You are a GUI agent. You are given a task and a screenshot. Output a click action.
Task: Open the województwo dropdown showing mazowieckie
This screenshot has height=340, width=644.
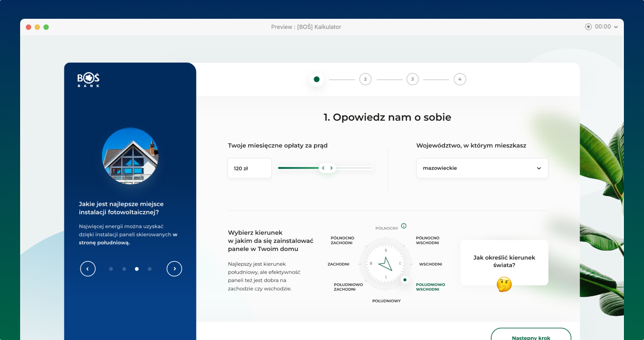click(x=482, y=168)
